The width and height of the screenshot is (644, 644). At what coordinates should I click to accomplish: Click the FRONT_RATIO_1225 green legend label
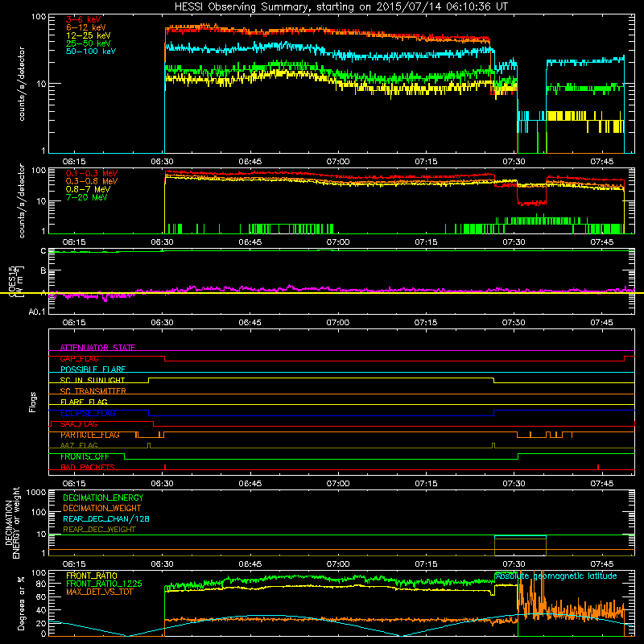[104, 584]
